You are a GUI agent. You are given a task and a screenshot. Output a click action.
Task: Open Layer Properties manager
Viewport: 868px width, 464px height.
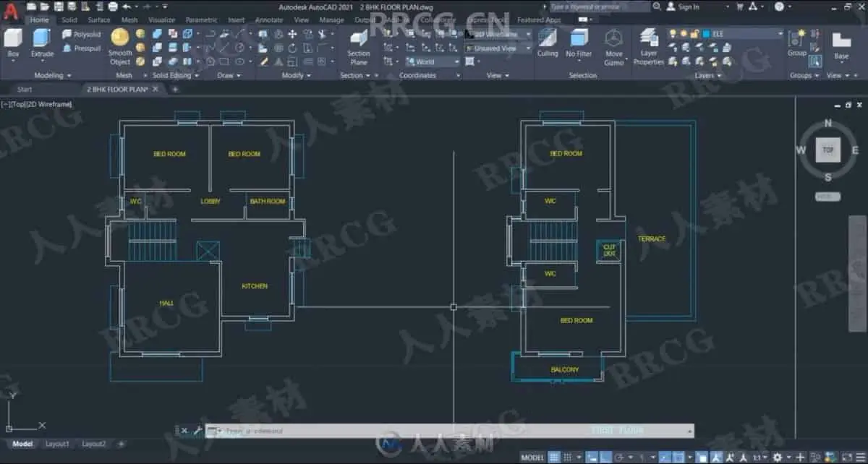coord(649,47)
